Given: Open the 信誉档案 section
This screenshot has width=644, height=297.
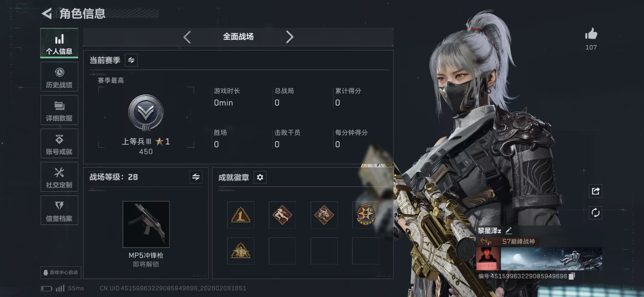Looking at the screenshot, I should [x=59, y=210].
